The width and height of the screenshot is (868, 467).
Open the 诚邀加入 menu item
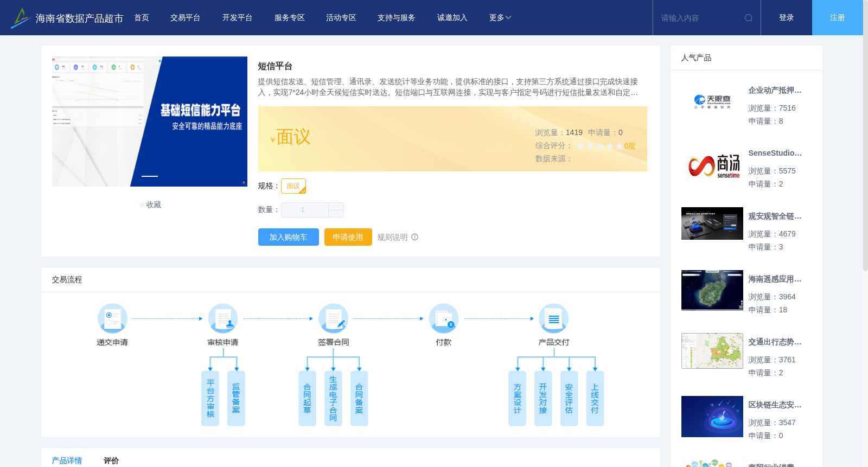[452, 18]
